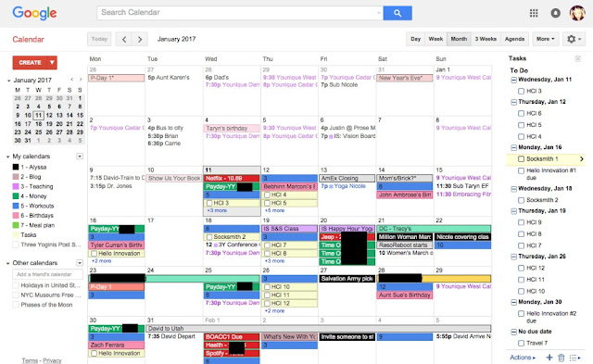
Task: Switch to Week view
Action: click(435, 39)
